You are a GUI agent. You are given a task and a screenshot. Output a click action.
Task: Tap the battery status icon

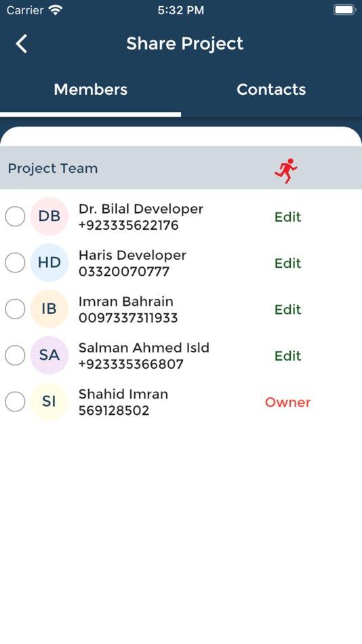[344, 10]
